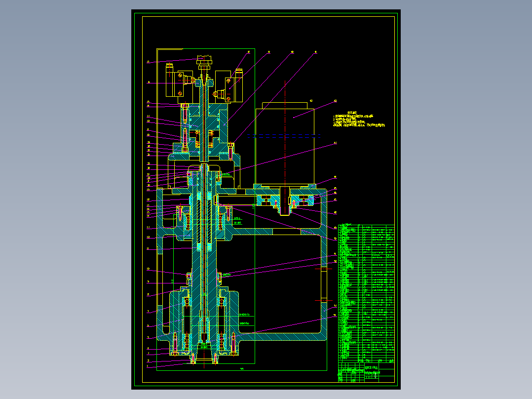Screen dimensions: 532x399
Task: Select the red vertical motor centerline
Action: [x=285, y=147]
